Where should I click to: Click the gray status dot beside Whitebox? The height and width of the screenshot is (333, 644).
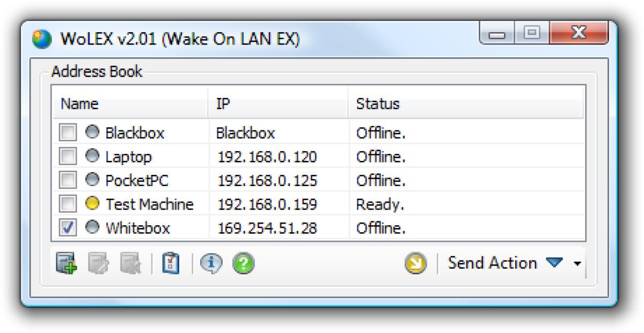[92, 228]
